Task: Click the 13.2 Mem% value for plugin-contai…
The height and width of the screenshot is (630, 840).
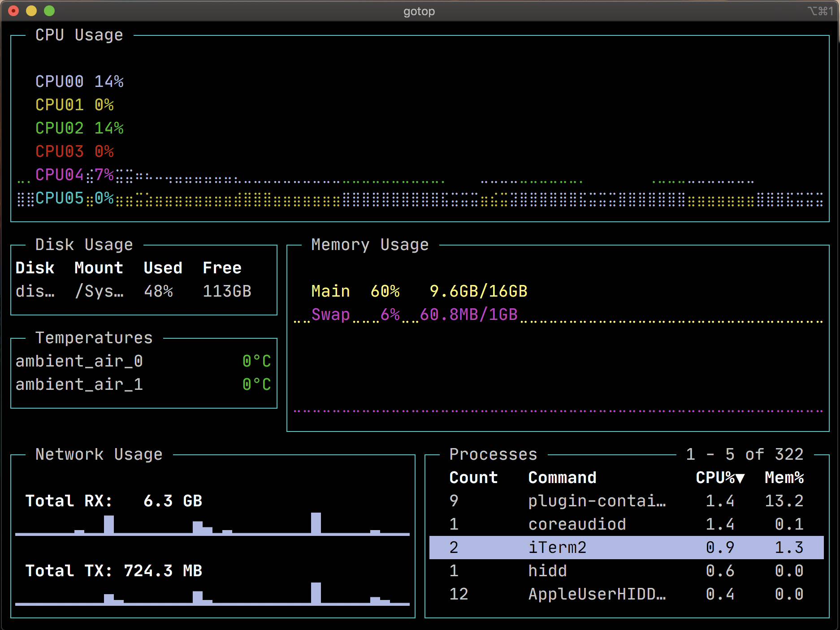Action: tap(784, 501)
